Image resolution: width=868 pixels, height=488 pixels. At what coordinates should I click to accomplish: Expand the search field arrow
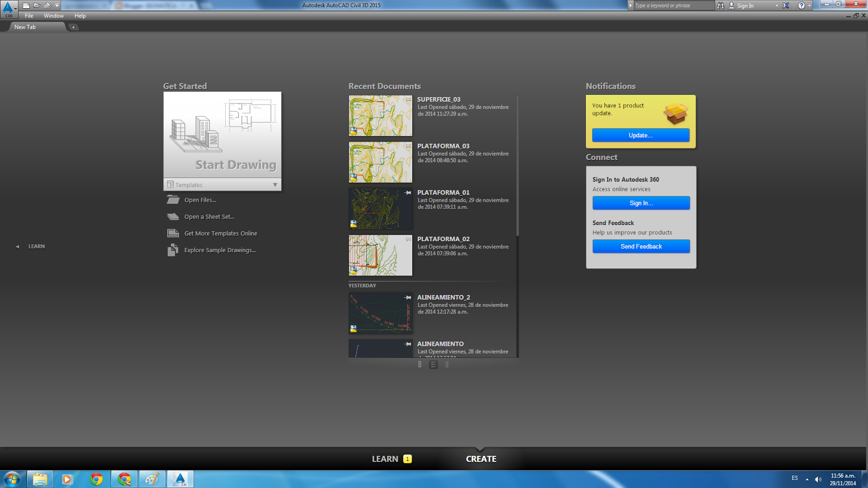[x=630, y=5]
